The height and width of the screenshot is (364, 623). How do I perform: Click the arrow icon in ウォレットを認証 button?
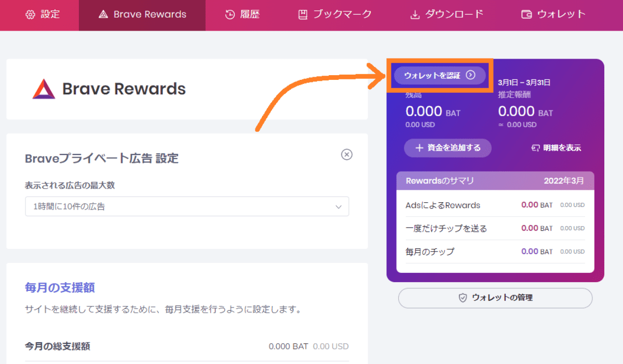[470, 75]
